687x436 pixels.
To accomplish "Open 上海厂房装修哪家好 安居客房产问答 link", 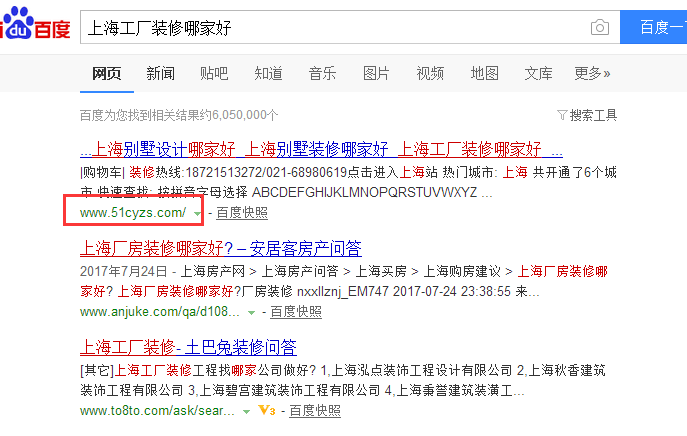I will coord(220,248).
